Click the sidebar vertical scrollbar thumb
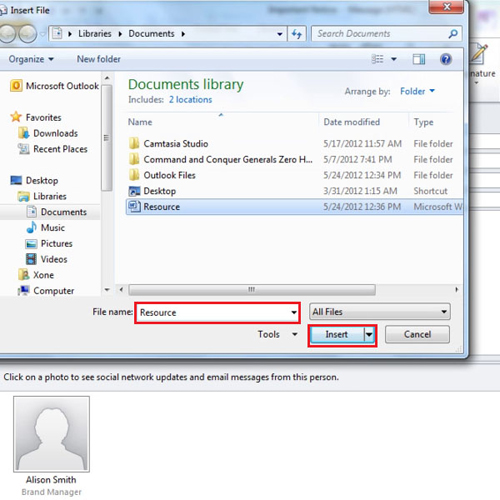Viewport: 500px width, 500px height. click(x=107, y=138)
